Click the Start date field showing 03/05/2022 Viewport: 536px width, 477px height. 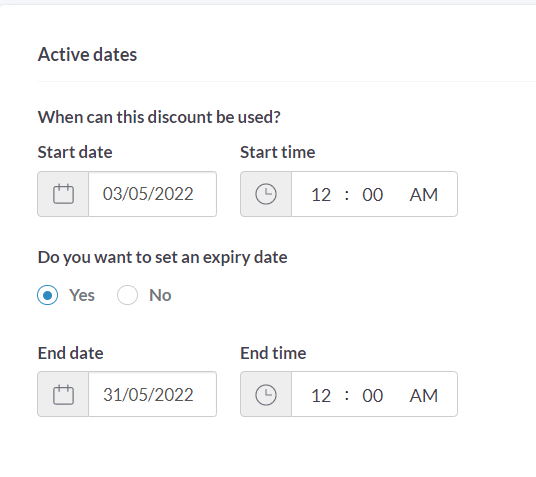click(152, 194)
